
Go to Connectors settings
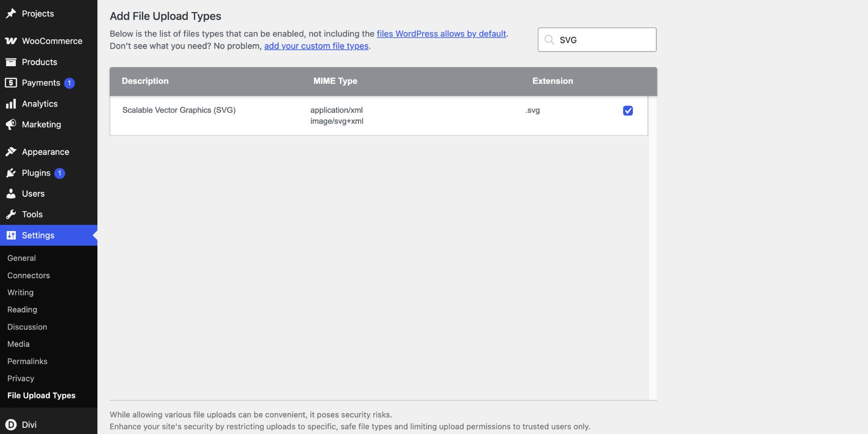[x=28, y=275]
